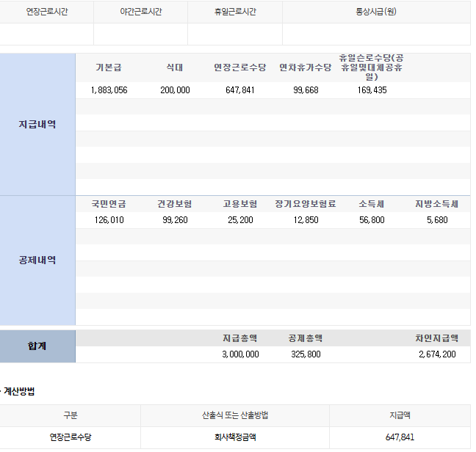Select the empty cell under 야간근로시간
This screenshot has width=476, height=452.
pos(140,34)
